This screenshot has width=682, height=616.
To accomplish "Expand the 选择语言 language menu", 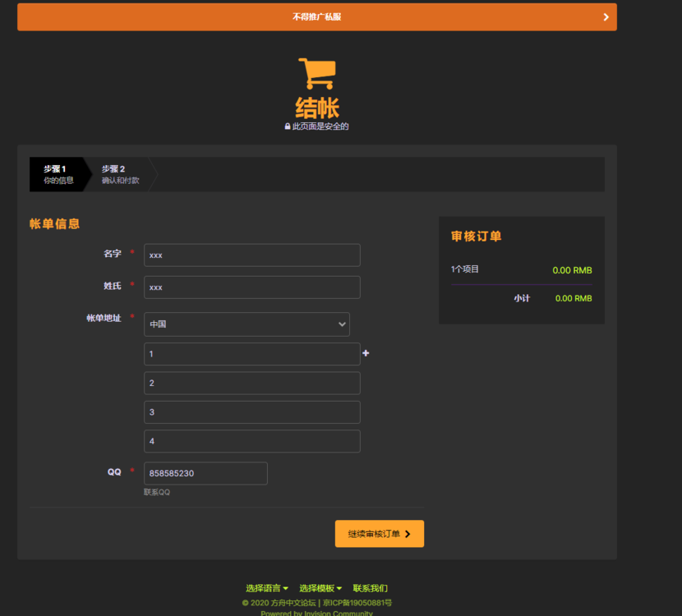I will [266, 588].
